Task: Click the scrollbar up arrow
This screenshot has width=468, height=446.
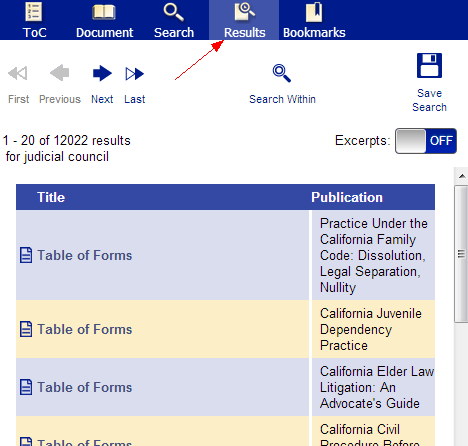Action: [462, 176]
